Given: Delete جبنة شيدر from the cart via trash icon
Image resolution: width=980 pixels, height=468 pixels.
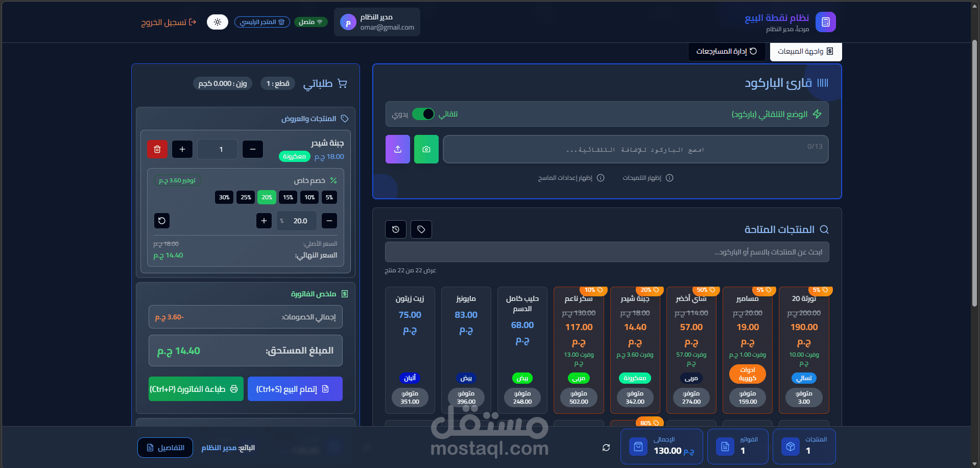Looking at the screenshot, I should pos(157,149).
